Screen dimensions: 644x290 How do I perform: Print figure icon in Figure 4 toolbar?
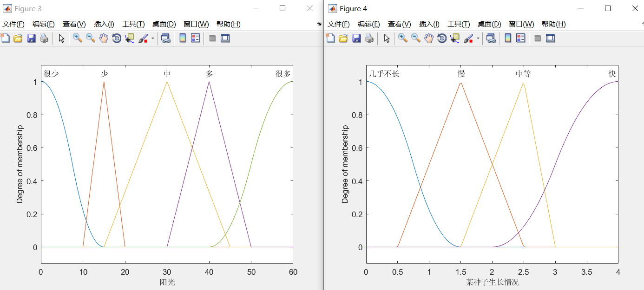pos(369,39)
